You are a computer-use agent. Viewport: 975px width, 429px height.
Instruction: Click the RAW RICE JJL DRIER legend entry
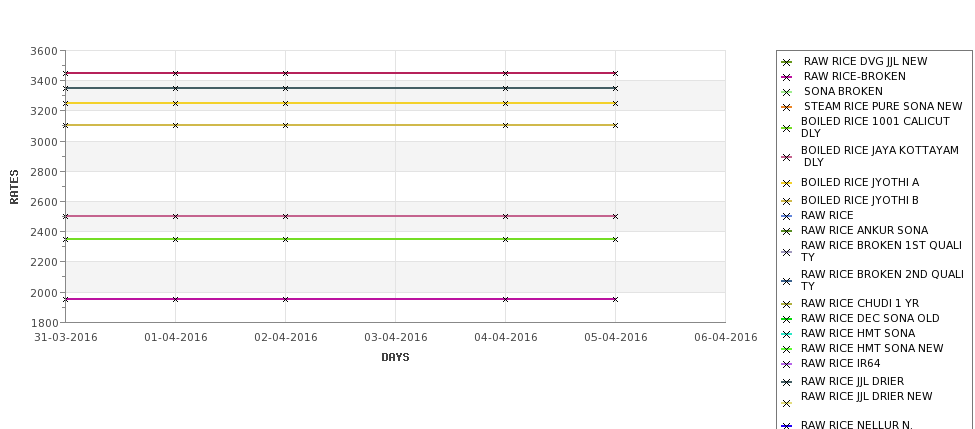(x=852, y=382)
